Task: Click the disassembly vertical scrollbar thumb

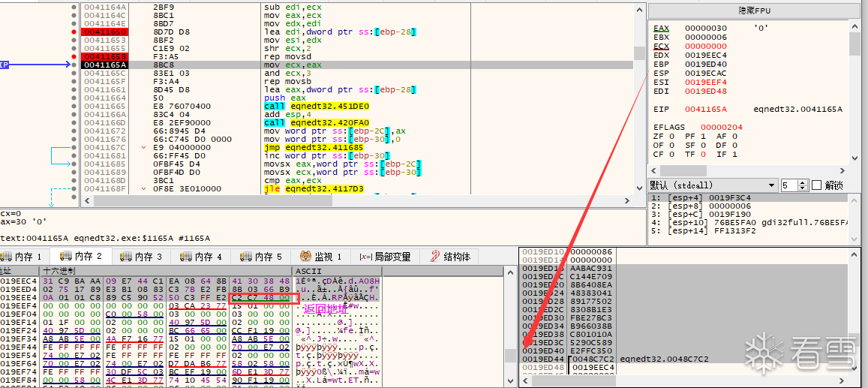Action: pos(639,53)
